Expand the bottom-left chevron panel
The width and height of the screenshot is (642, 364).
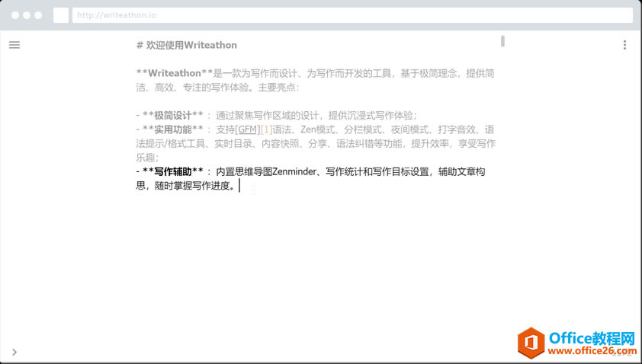[x=14, y=352]
